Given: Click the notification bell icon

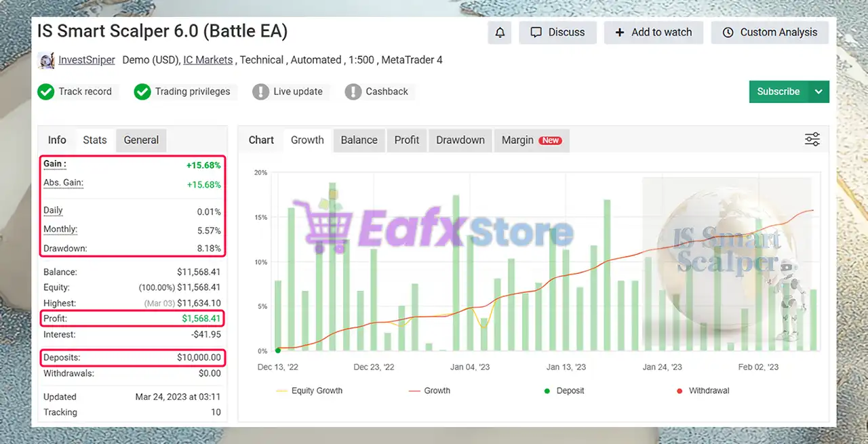Looking at the screenshot, I should [500, 33].
